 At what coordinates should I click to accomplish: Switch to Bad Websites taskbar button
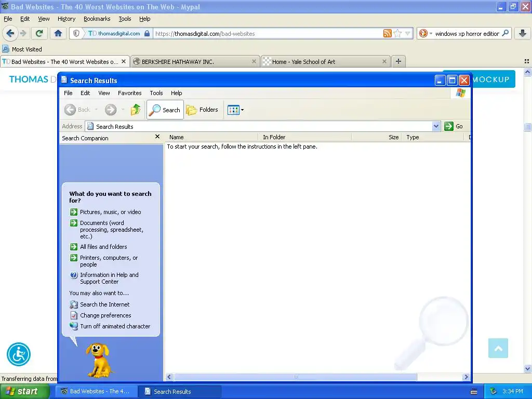point(96,391)
